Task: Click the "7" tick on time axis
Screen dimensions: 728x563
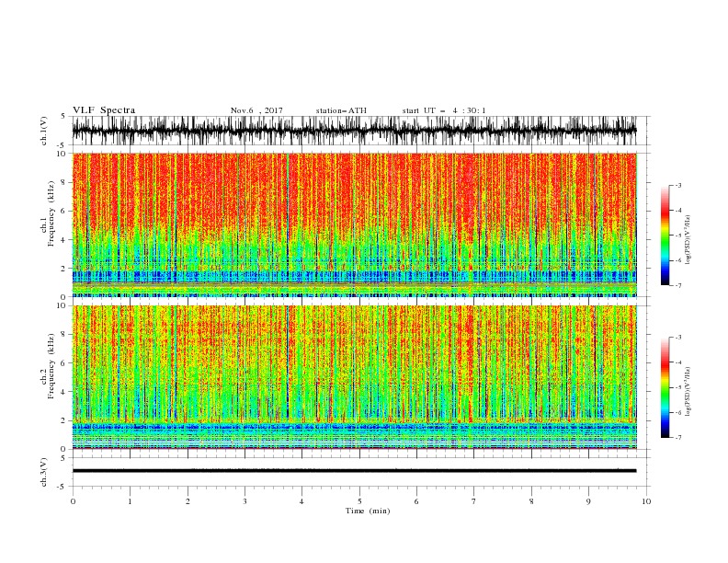Action: [x=474, y=501]
